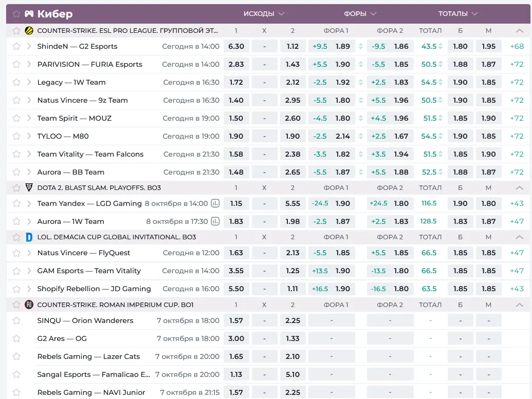Expand the PARIVISION — FURIA Esports row chevron
This screenshot has height=399, width=532.
coord(29,64)
